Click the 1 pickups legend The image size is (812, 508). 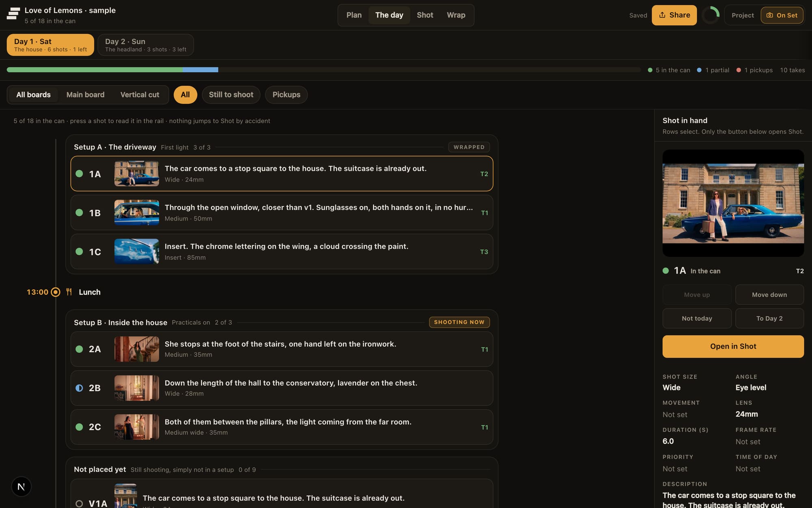pos(755,70)
